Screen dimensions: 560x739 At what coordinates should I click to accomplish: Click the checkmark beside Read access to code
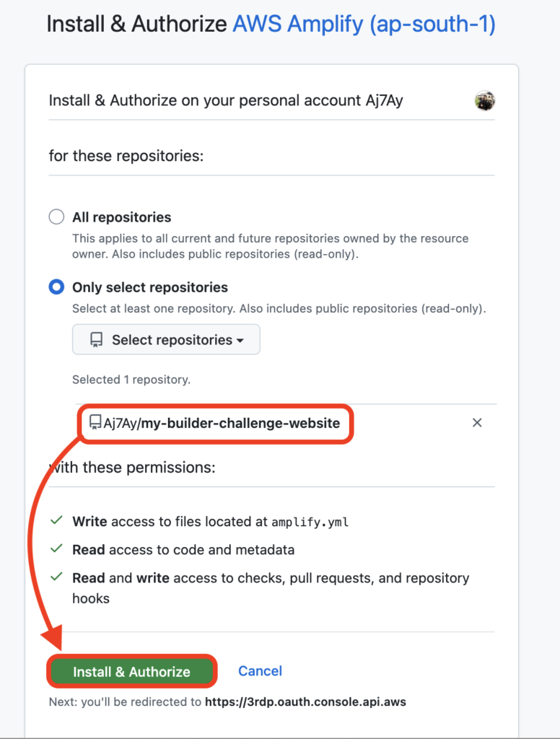coord(56,548)
